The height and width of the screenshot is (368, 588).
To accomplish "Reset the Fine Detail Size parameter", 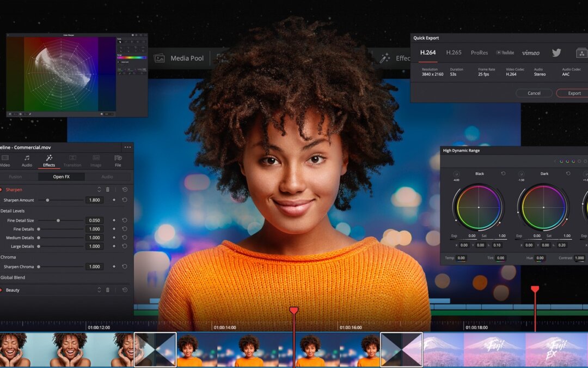I will 125,220.
